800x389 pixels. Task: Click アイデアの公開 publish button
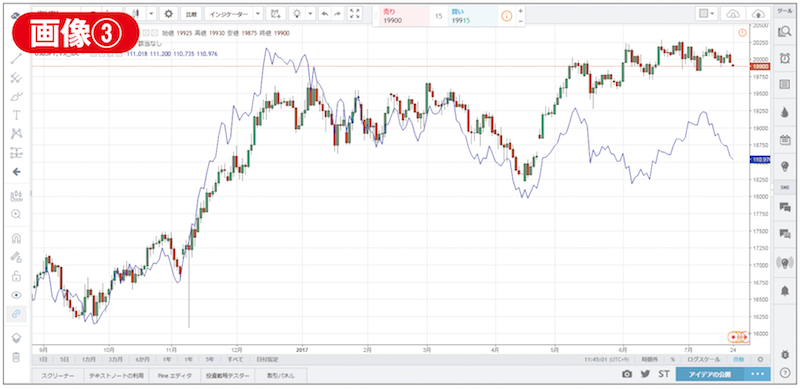710,374
